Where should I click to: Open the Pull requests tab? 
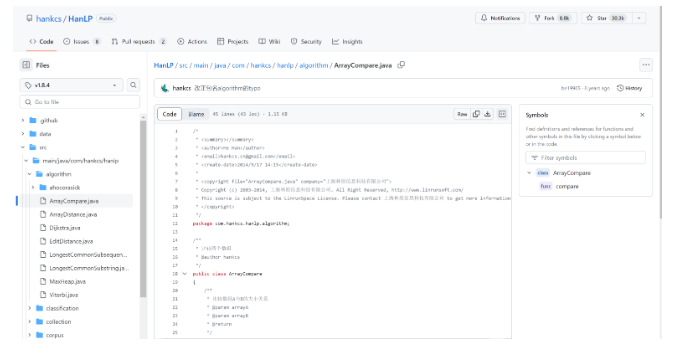click(x=139, y=42)
